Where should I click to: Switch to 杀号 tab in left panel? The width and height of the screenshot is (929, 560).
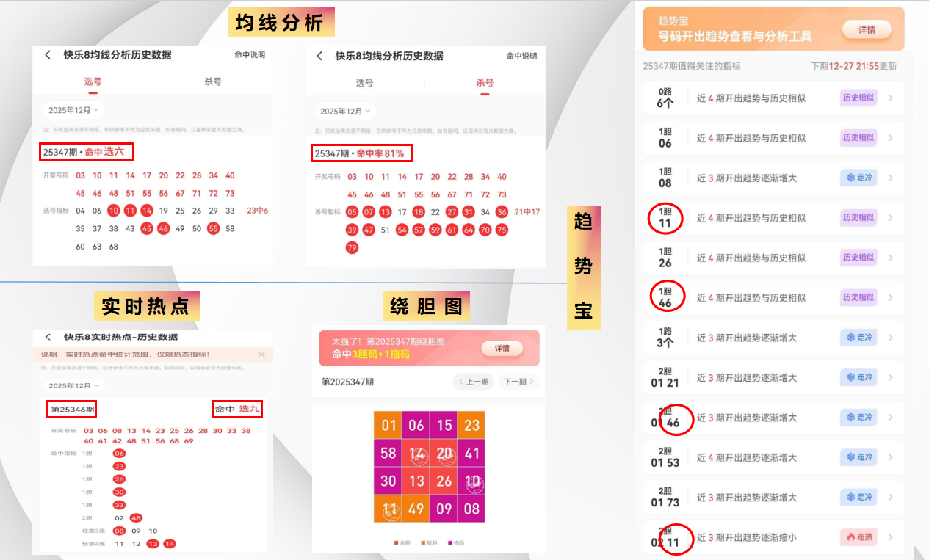213,81
